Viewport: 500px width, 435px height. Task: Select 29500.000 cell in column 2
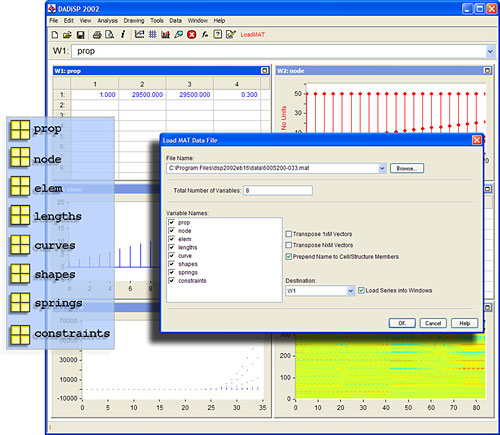pos(142,95)
